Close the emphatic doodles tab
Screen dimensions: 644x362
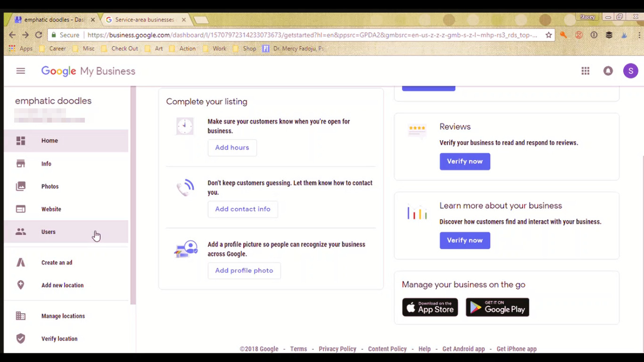click(x=93, y=20)
